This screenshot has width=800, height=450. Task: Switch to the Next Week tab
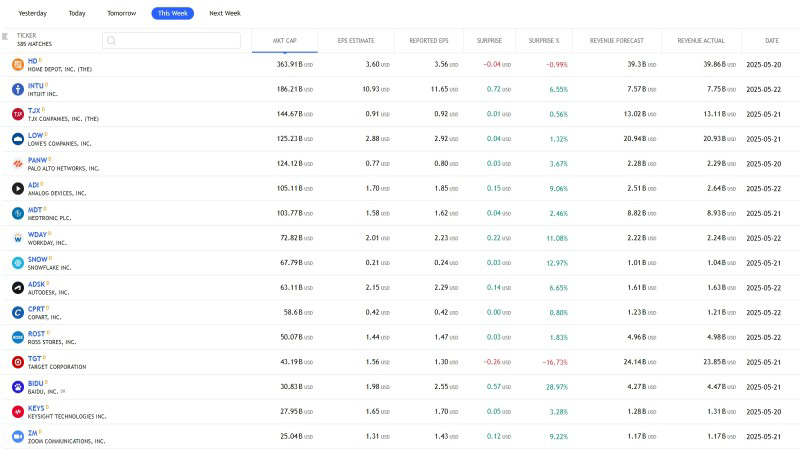tap(224, 13)
